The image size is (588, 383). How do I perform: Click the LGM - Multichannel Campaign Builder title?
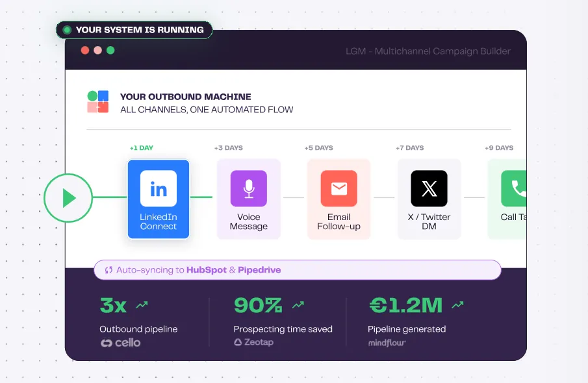click(x=428, y=51)
